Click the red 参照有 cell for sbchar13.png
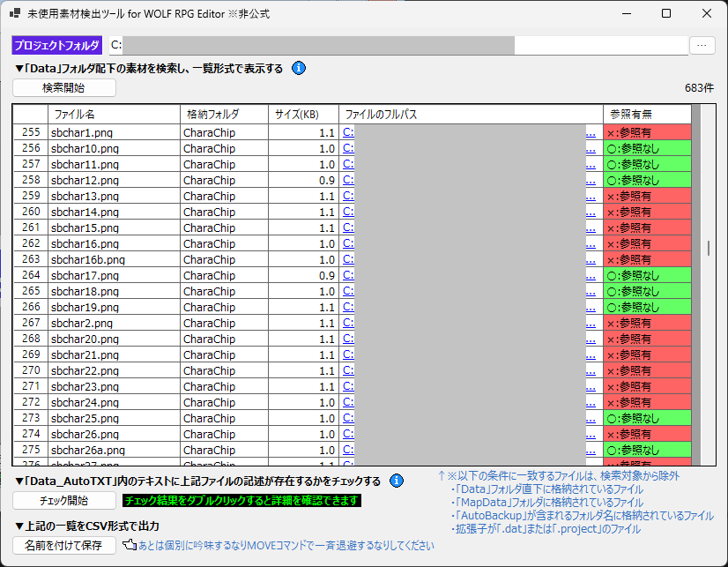728x567 pixels. (x=647, y=196)
